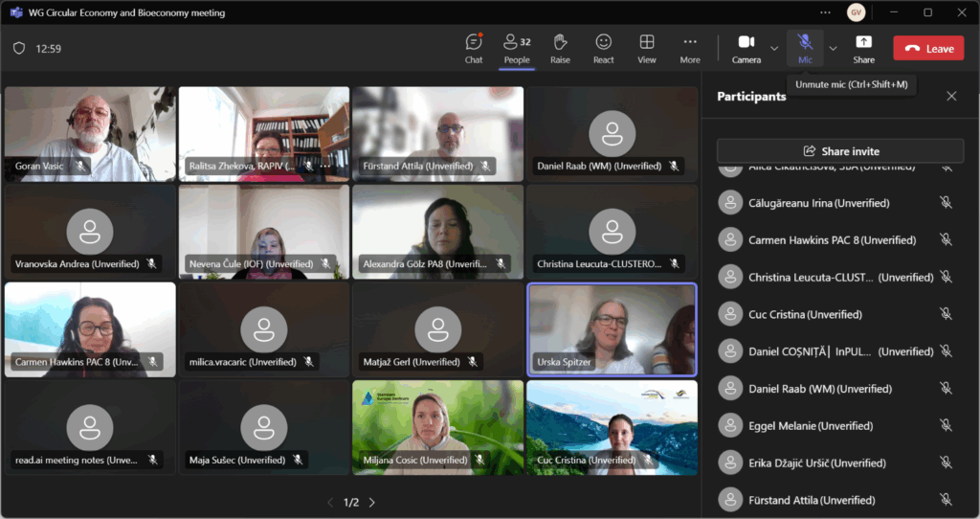Viewport: 980px width, 519px height.
Task: Open the Chat panel
Action: click(474, 48)
